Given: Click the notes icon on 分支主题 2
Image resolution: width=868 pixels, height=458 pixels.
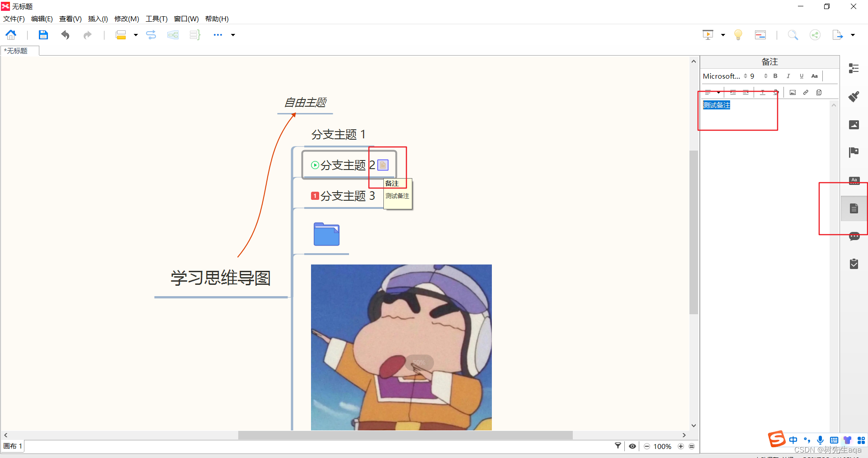Looking at the screenshot, I should pyautogui.click(x=383, y=165).
